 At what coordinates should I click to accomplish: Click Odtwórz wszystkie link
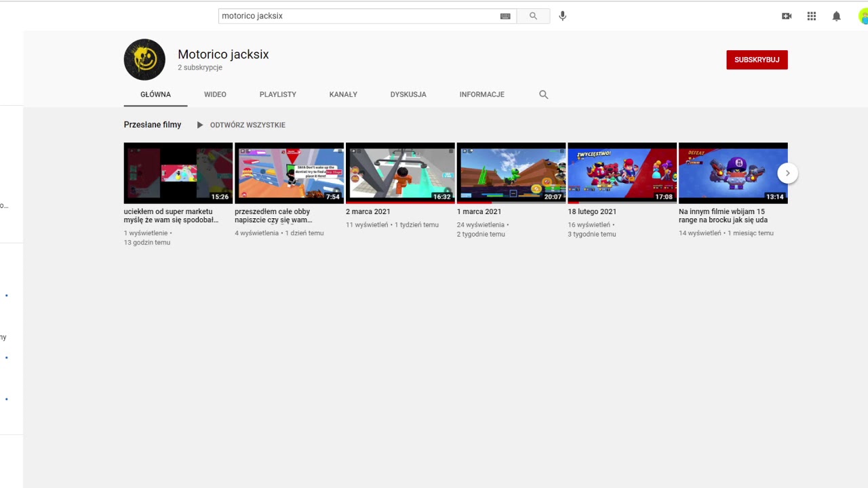[248, 125]
